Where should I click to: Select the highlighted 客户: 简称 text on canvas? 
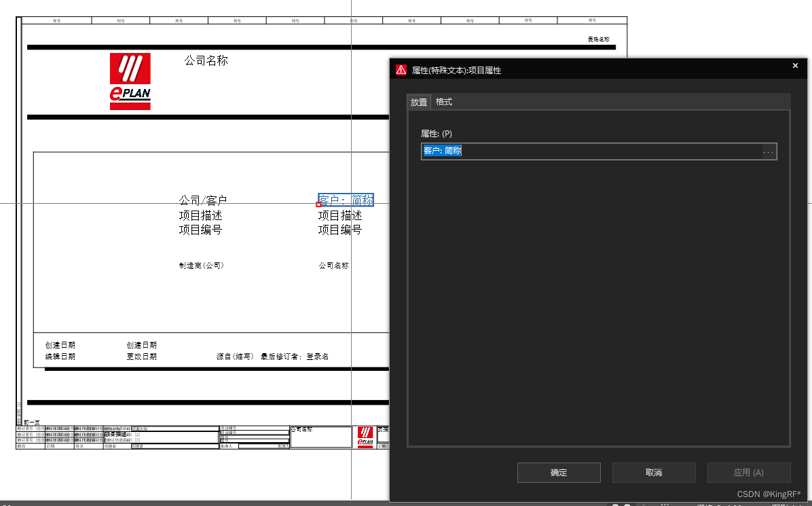point(346,200)
